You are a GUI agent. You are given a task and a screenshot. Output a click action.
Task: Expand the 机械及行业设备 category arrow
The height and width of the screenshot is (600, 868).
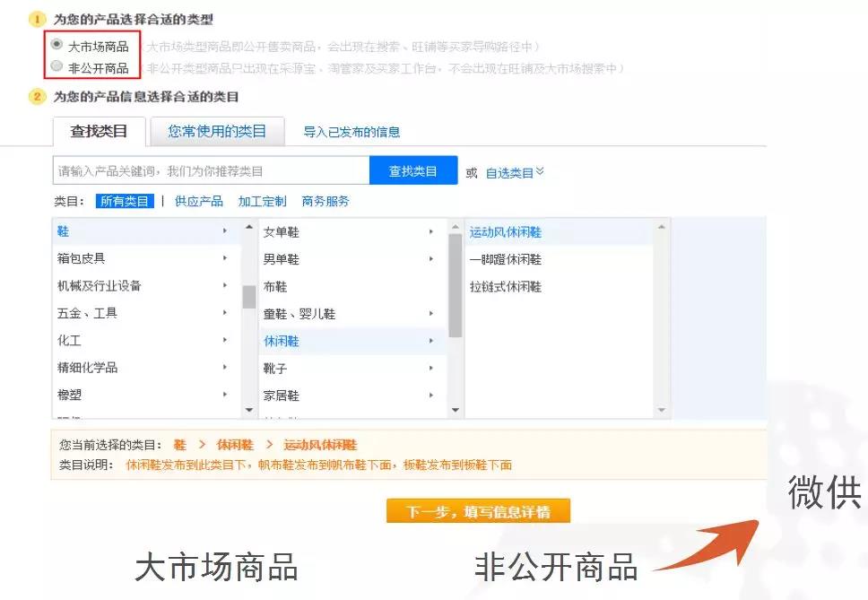coord(224,286)
